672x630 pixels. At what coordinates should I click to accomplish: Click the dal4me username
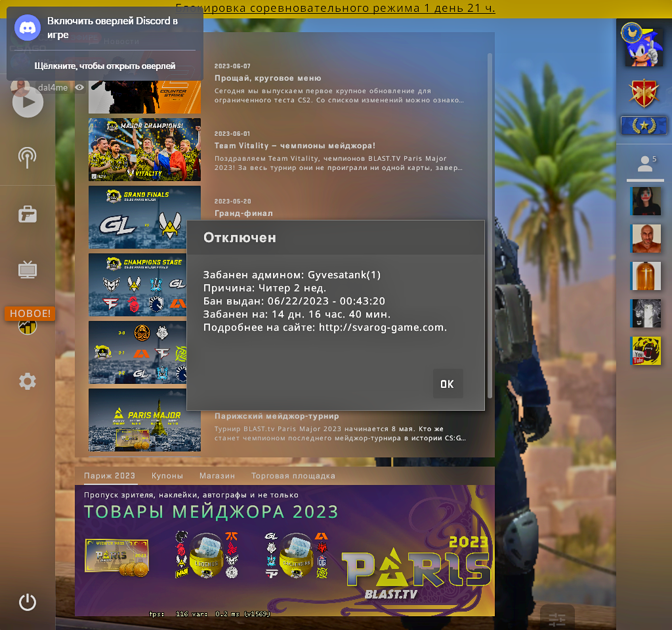pos(52,87)
